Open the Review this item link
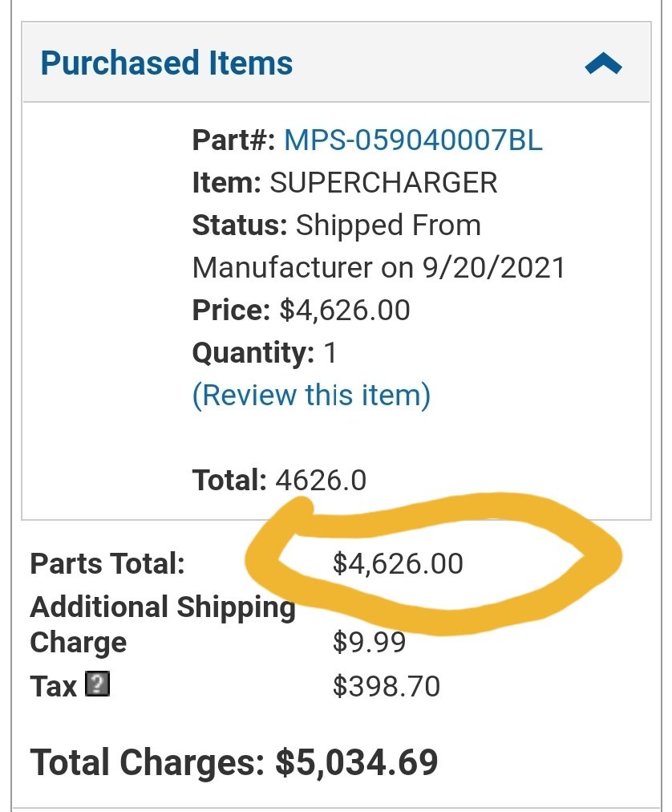The width and height of the screenshot is (672, 812). tap(311, 395)
